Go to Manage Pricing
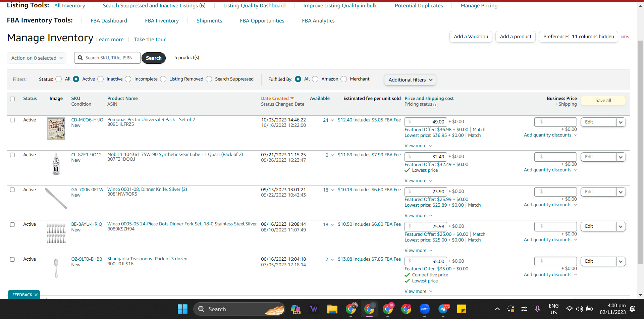644x319 pixels. coord(479,6)
